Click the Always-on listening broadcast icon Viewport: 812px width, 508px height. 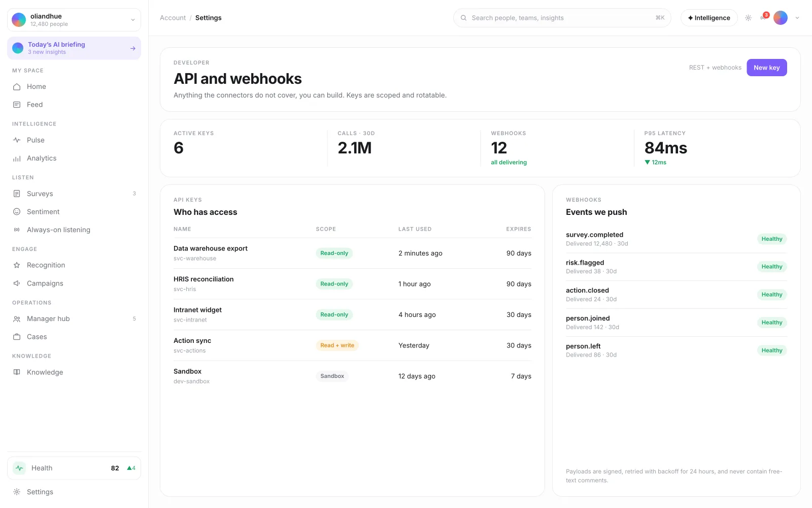click(17, 230)
